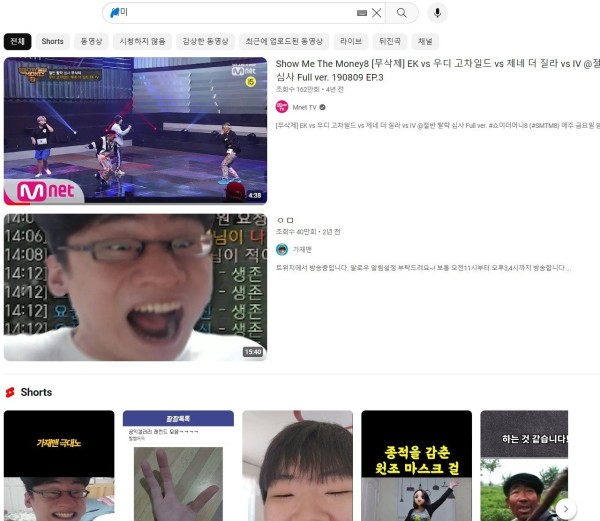Click the 4:38 duration badge

(255, 195)
